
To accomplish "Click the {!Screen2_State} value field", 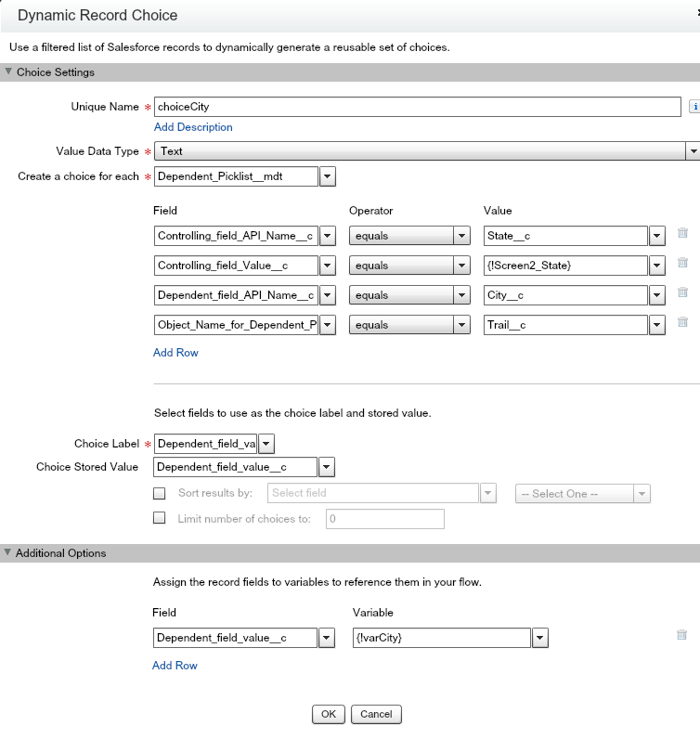I will (565, 266).
